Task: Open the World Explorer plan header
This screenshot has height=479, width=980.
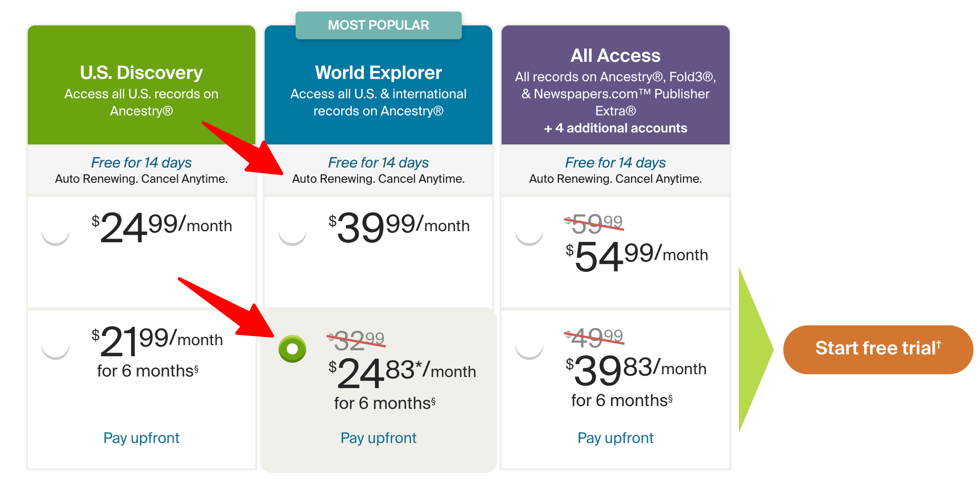Action: click(x=379, y=85)
